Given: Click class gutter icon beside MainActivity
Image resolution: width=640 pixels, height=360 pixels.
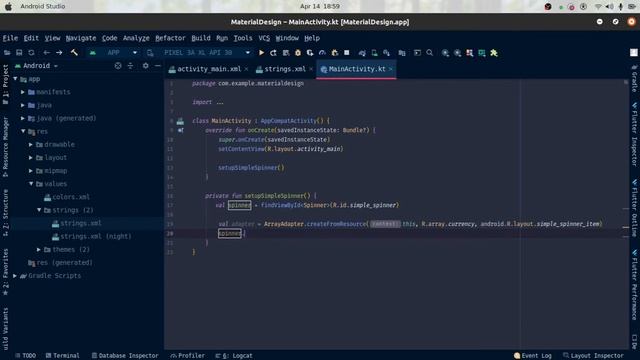Looking at the screenshot, I should pyautogui.click(x=180, y=121).
